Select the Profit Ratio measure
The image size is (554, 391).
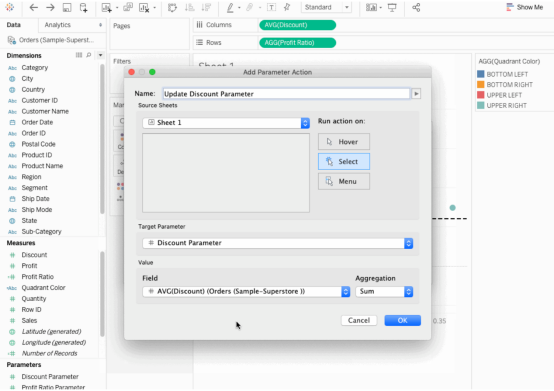pos(37,277)
